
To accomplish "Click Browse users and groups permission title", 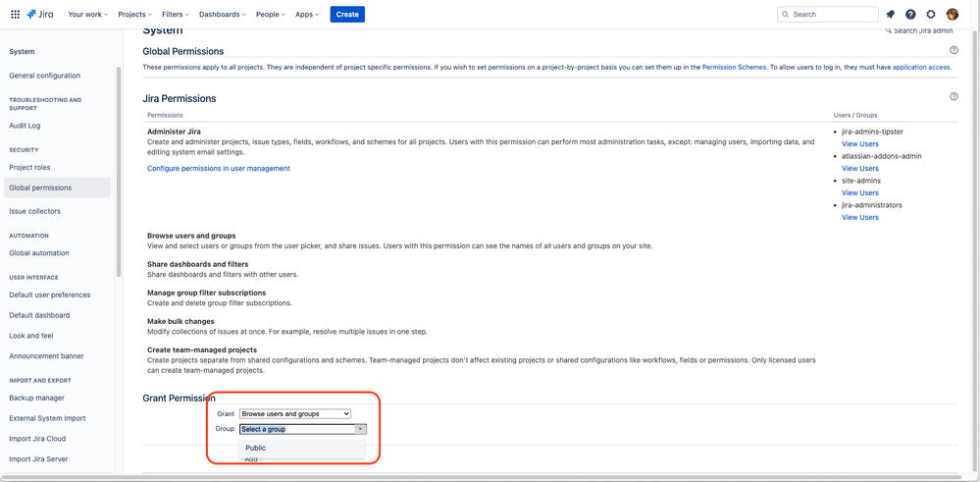I will click(191, 236).
